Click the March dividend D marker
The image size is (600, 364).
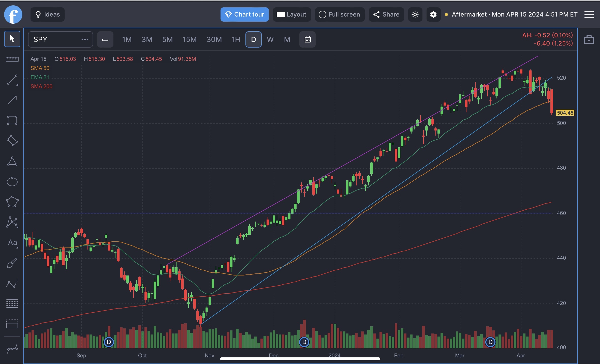point(490,342)
